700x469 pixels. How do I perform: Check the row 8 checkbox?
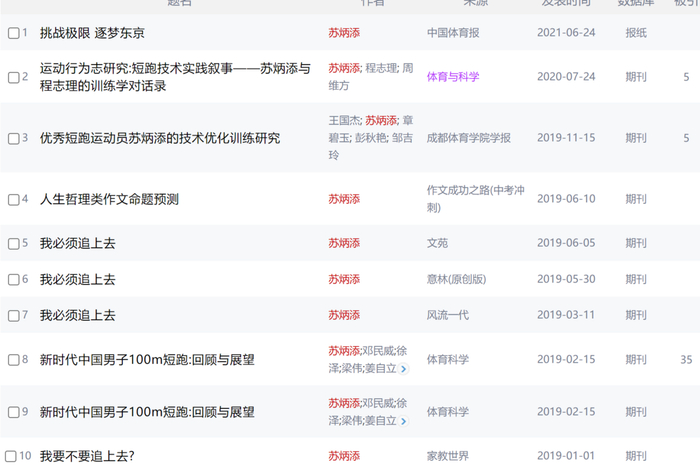(x=14, y=360)
